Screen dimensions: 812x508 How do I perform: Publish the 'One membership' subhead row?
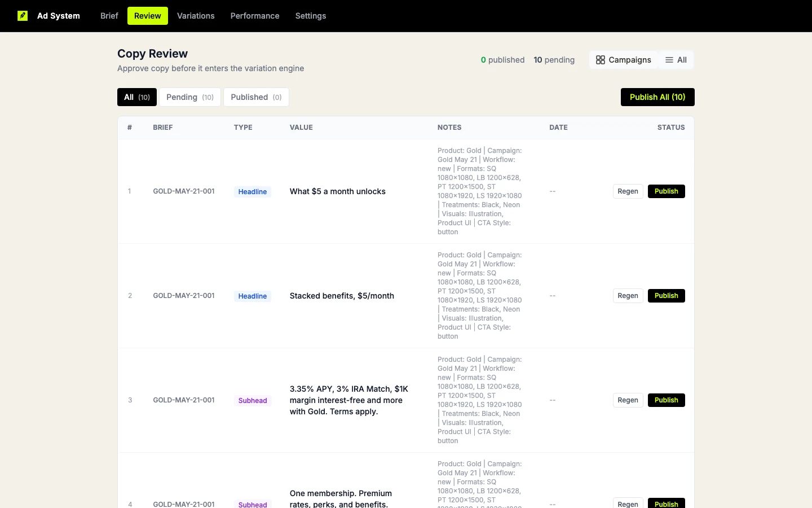[667, 503]
